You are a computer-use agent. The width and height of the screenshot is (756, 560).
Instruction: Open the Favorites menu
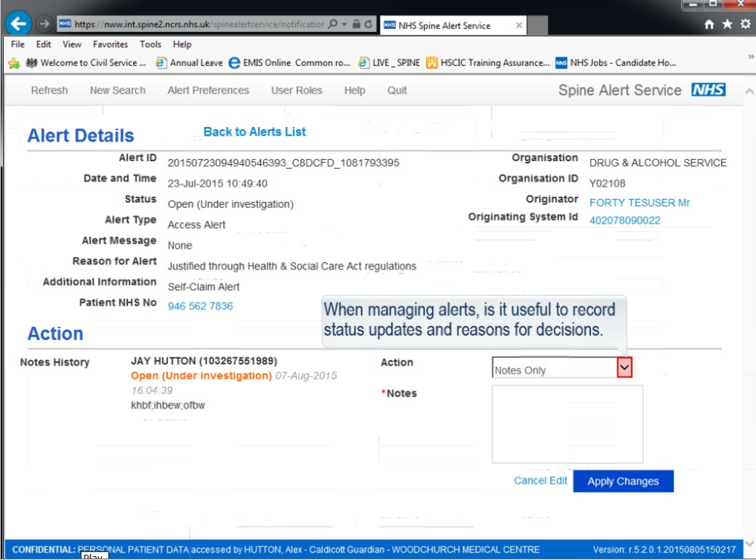(111, 45)
